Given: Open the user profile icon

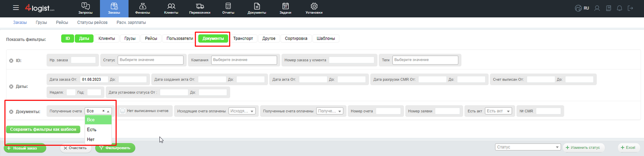Looking at the screenshot, I should 597,8.
